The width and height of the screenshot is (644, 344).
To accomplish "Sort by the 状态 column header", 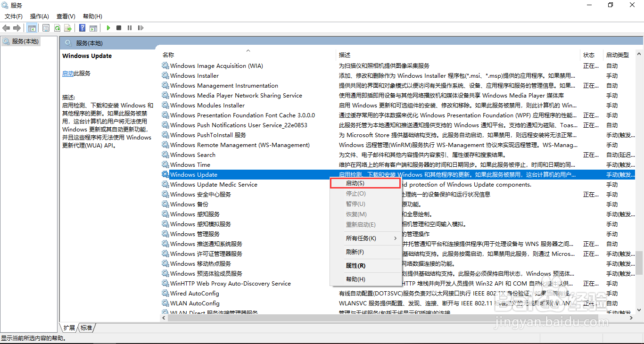I will 591,55.
